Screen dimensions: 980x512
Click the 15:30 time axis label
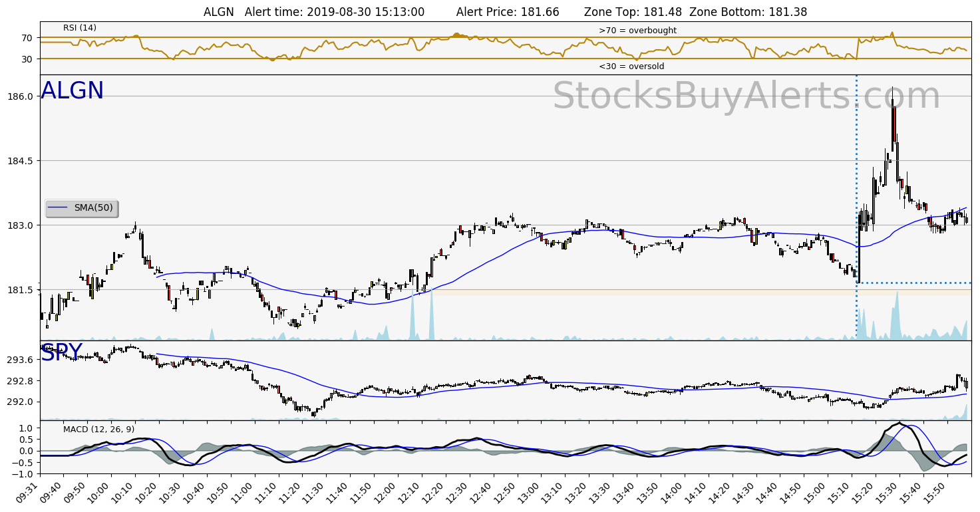click(888, 491)
